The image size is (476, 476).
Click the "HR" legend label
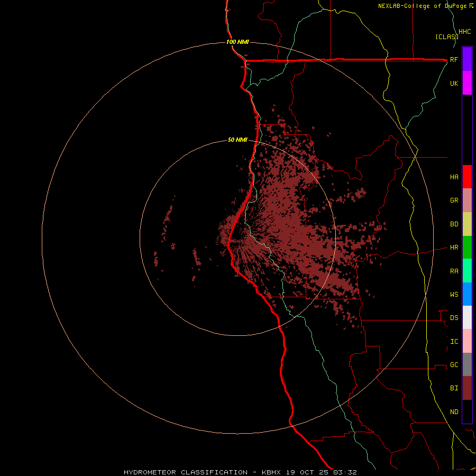[454, 248]
